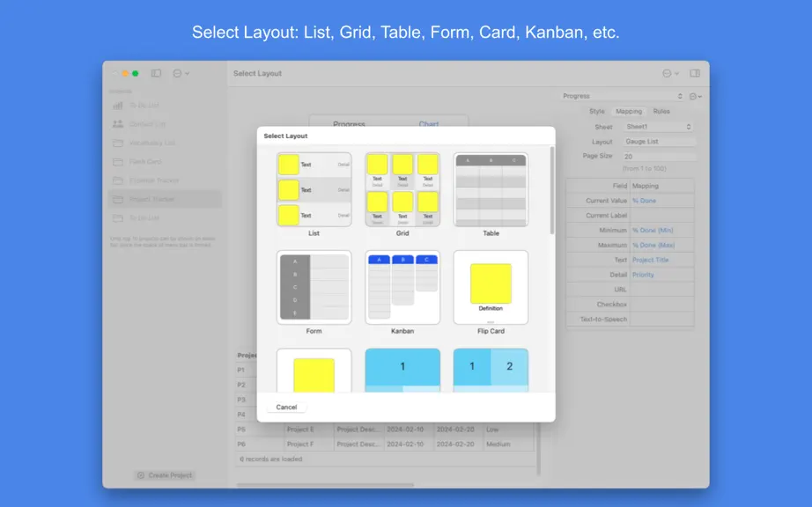Pick the layout showing single blue panel 1
This screenshot has width=812, height=507.
tap(402, 370)
